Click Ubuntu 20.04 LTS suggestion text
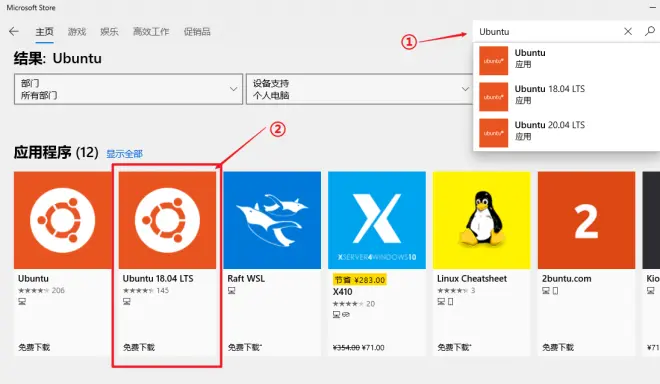 [550, 125]
